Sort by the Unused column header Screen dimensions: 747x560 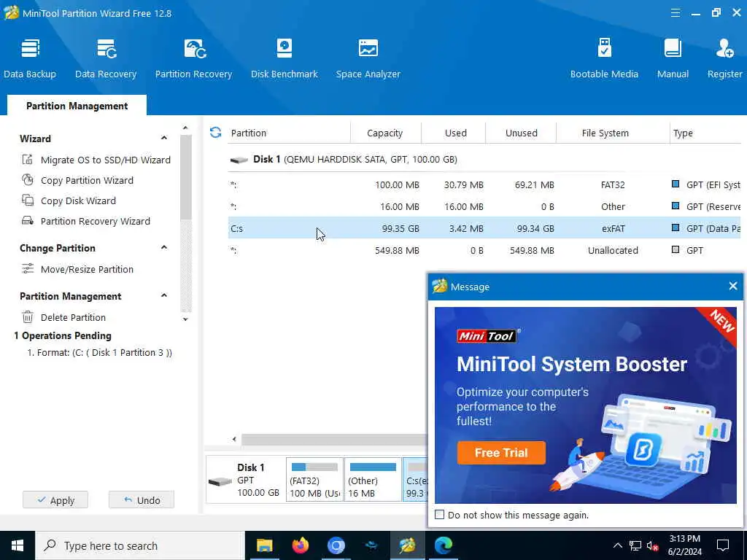tap(521, 133)
